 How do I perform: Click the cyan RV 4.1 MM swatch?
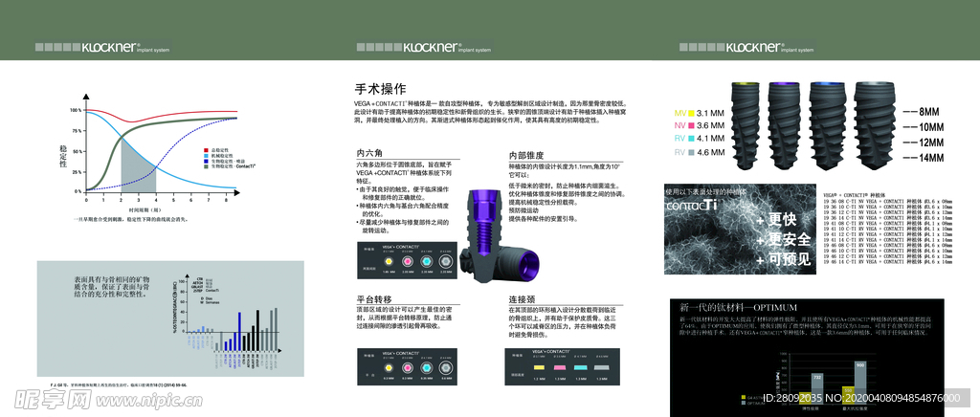tap(691, 139)
